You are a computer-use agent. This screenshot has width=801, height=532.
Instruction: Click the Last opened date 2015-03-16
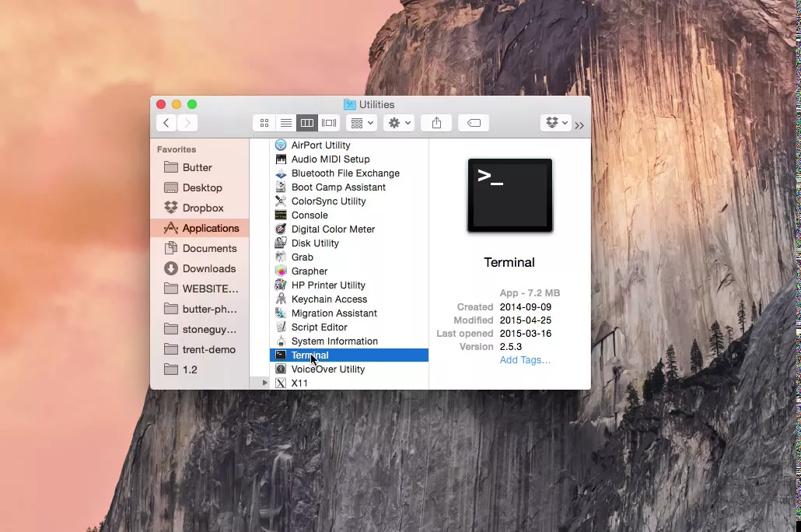(526, 333)
